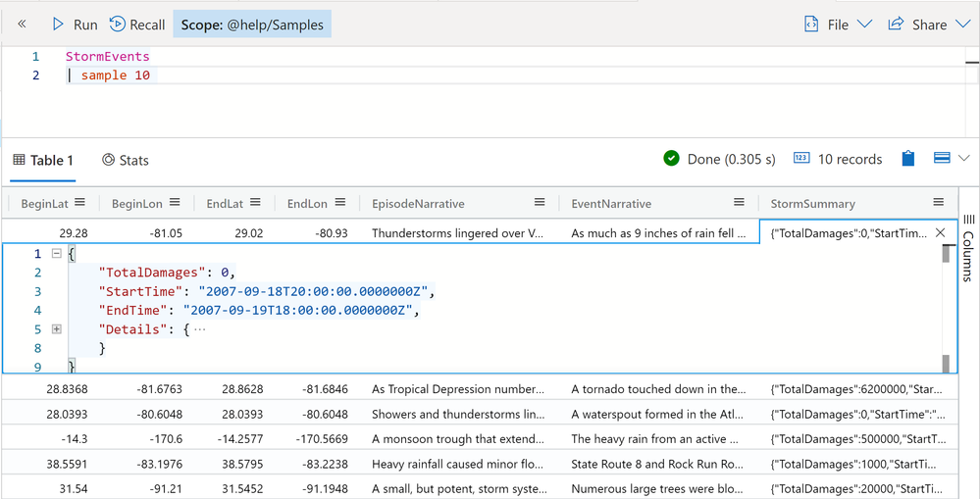The image size is (980, 499).
Task: Open the BeginLat column menu icon
Action: (80, 203)
